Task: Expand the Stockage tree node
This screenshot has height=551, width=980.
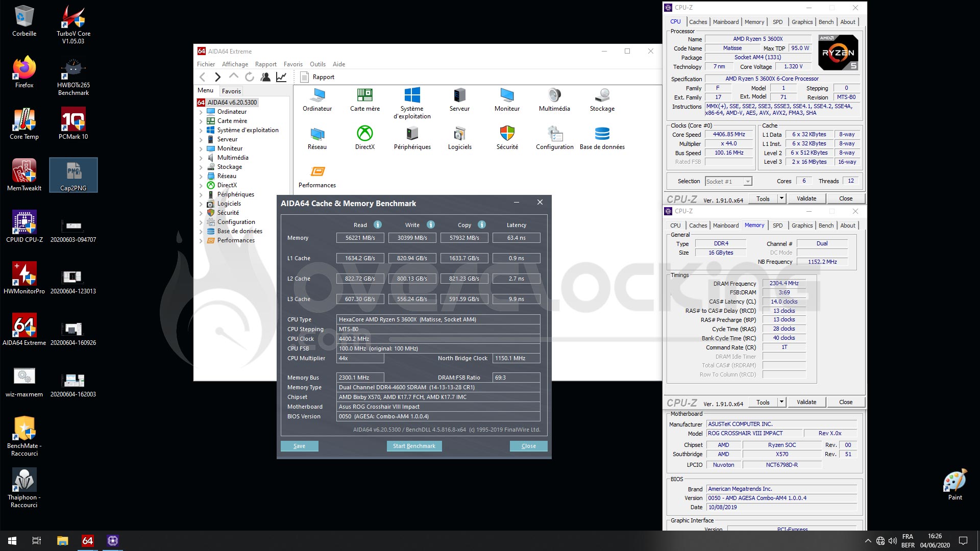Action: click(201, 167)
